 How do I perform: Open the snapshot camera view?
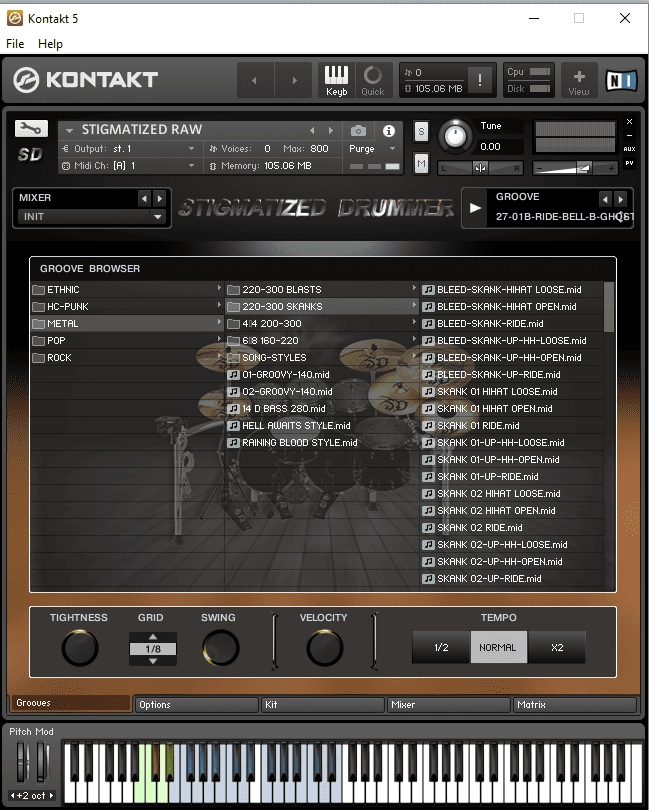(358, 131)
